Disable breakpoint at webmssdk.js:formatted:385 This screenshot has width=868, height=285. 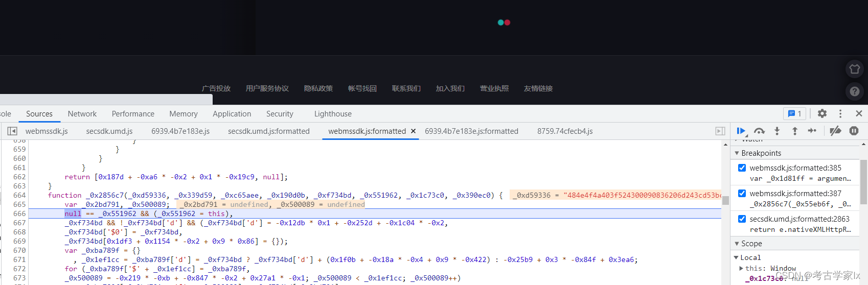742,168
